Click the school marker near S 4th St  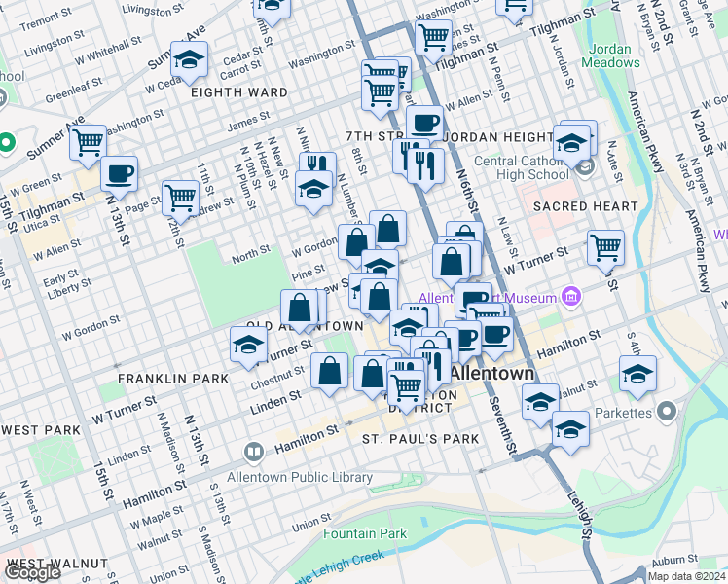coord(637,374)
